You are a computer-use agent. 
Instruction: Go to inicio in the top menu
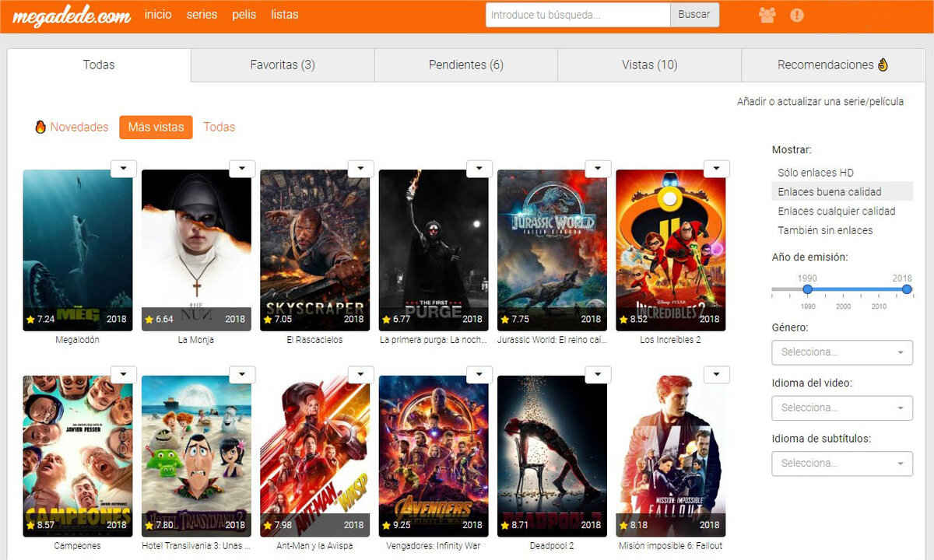158,15
